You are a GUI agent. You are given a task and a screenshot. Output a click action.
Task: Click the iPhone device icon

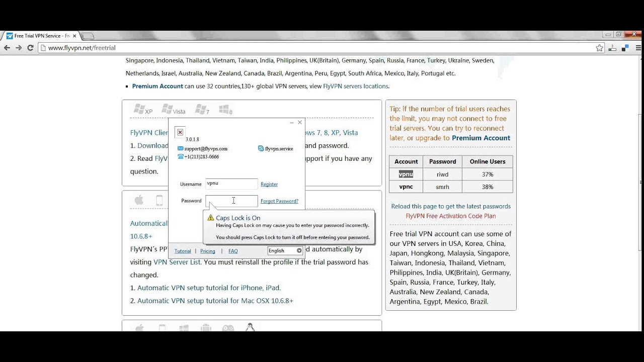click(159, 201)
